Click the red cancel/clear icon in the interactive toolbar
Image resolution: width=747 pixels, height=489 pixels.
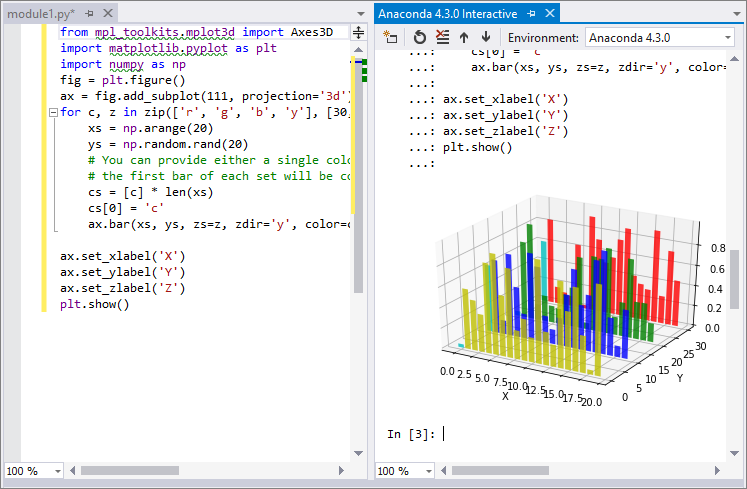[x=442, y=37]
